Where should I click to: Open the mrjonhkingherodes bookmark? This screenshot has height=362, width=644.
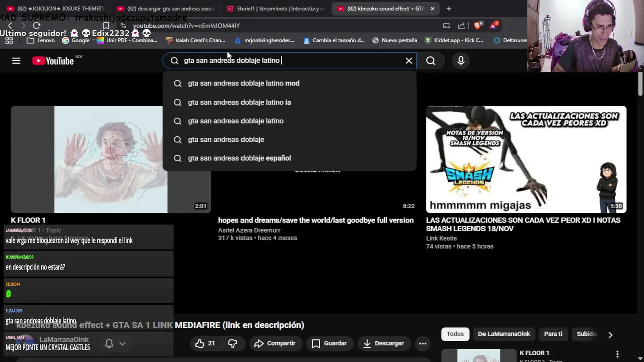pyautogui.click(x=265, y=40)
